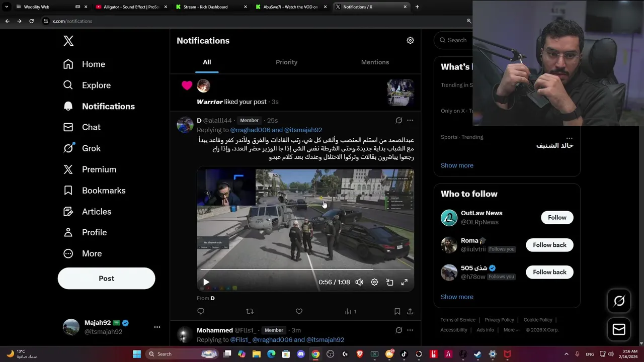
Task: Open Terms of Service link
Action: (x=458, y=320)
